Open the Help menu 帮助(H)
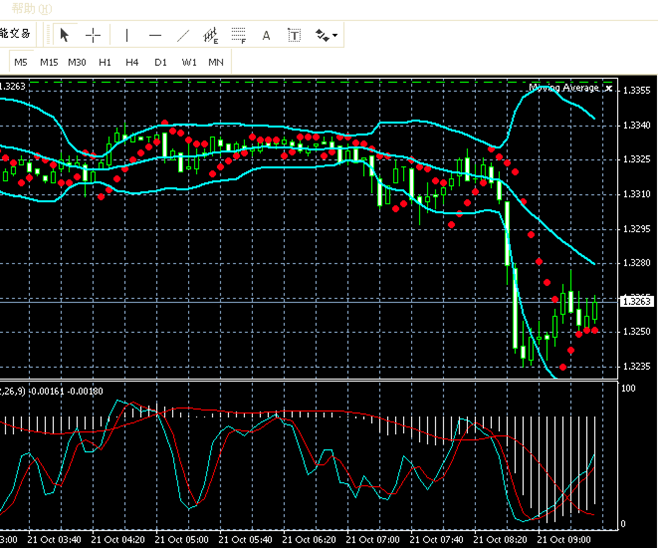658x548 pixels. (x=31, y=8)
